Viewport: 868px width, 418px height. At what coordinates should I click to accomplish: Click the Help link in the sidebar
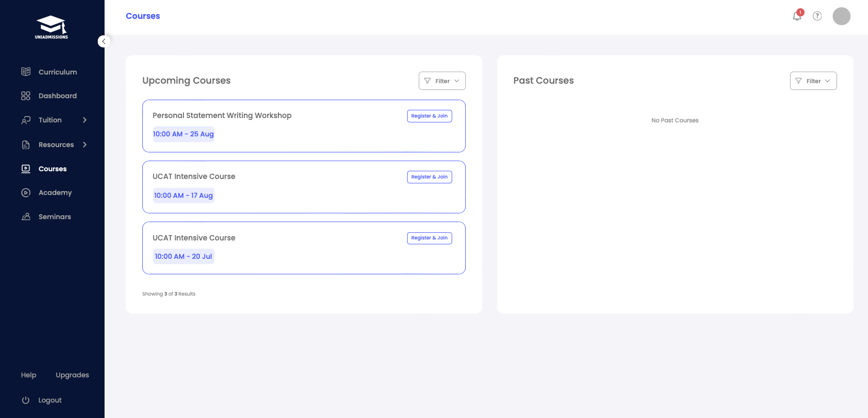coord(29,375)
